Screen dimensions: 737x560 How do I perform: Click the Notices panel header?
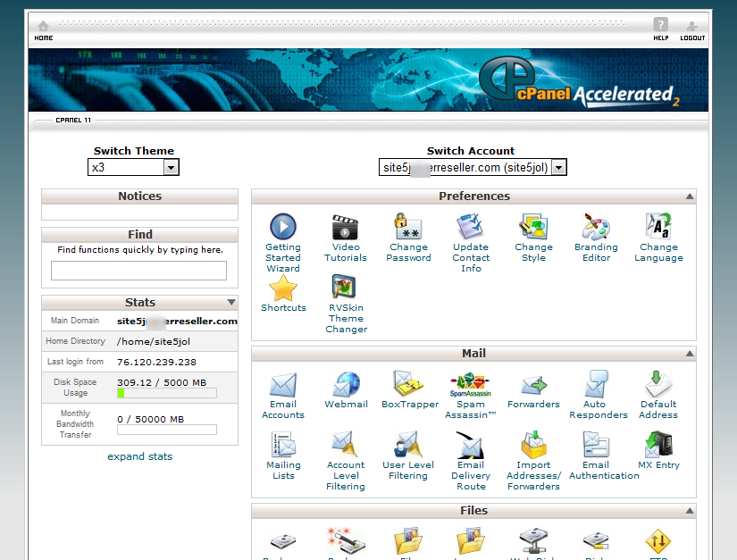click(139, 196)
